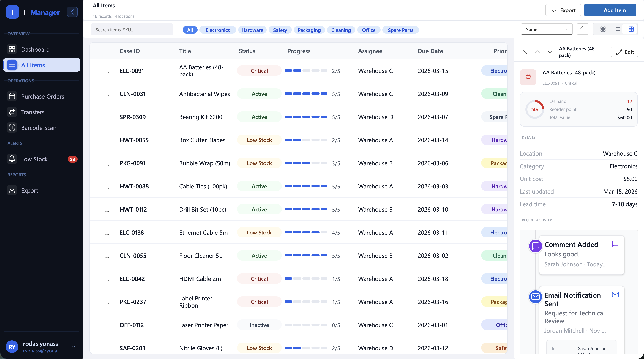Image resolution: width=644 pixels, height=359 pixels.
Task: Open Export in the Reports section
Action: [42, 190]
